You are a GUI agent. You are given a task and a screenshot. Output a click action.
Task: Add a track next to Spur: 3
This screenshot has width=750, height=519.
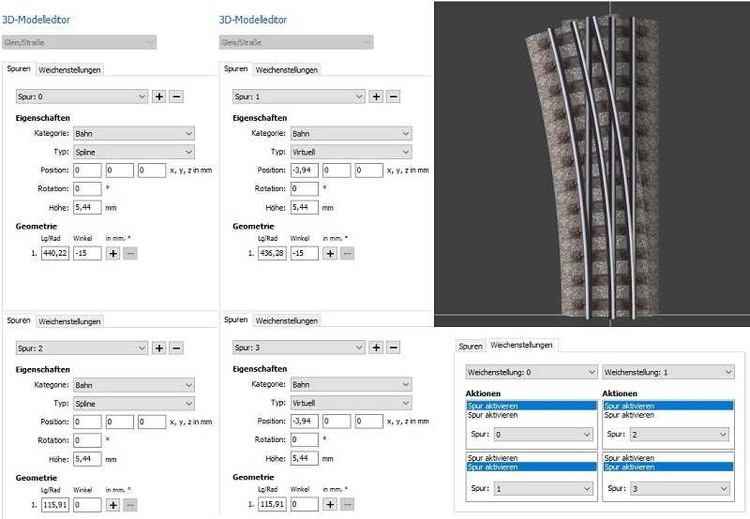(x=376, y=348)
